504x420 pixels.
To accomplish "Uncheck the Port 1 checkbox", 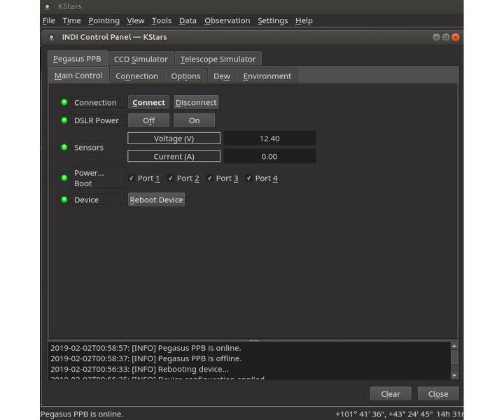I will tap(132, 178).
